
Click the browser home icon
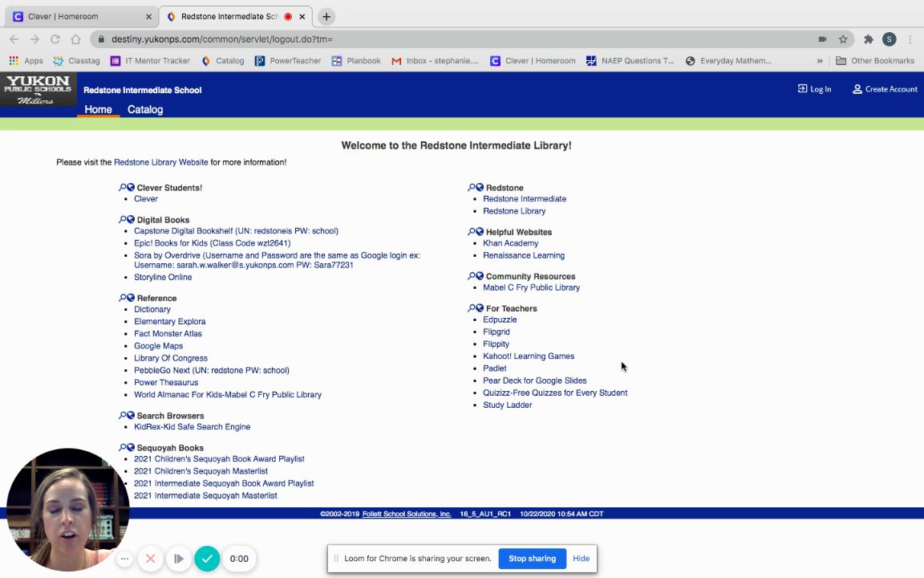75,39
